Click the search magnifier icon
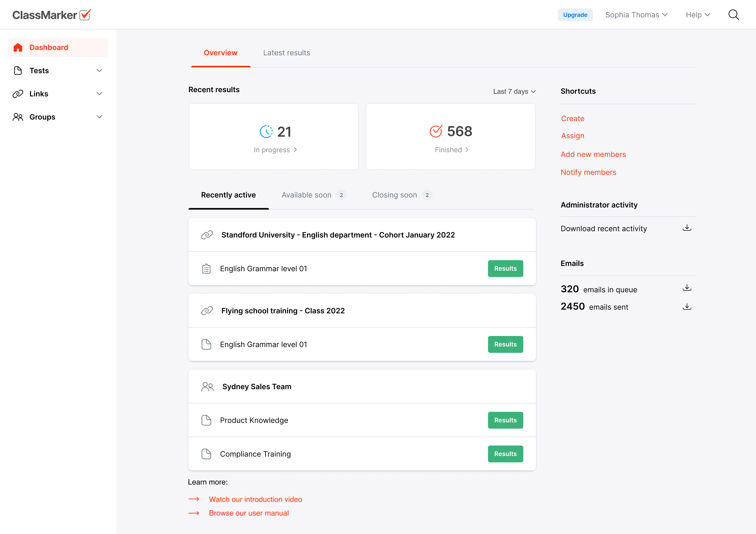Screen dimensions: 756x534 pos(733,15)
